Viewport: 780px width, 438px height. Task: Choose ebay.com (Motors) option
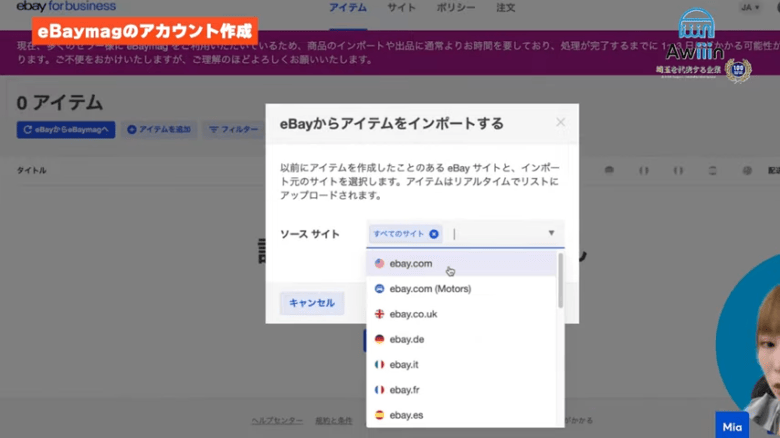point(429,289)
